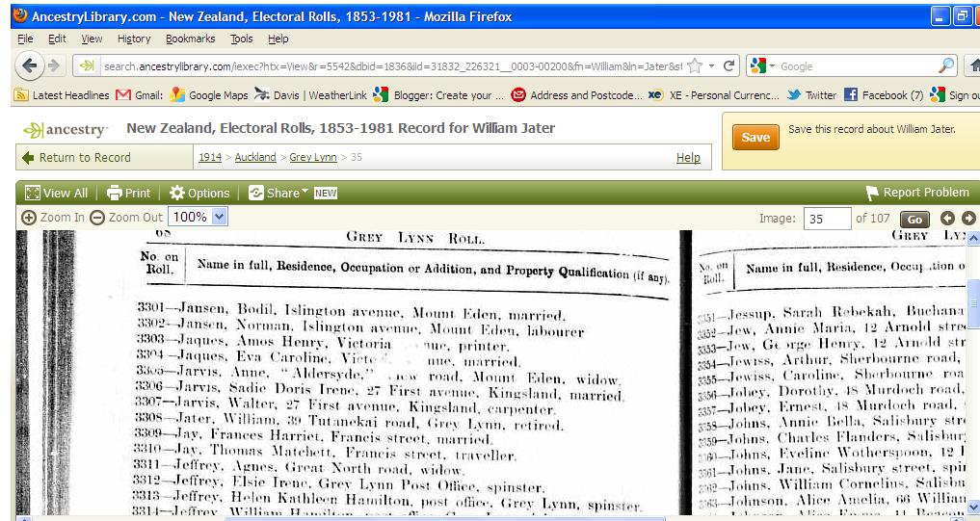This screenshot has height=521, width=980.
Task: Reload the page with the refresh icon
Action: pyautogui.click(x=728, y=65)
